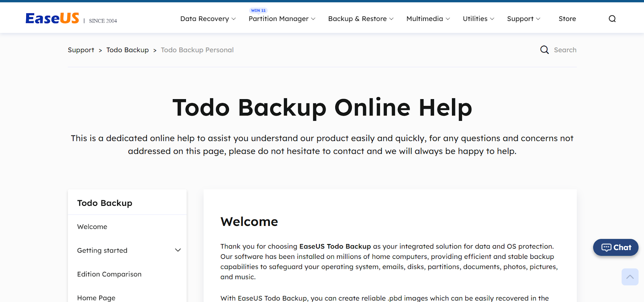644x302 pixels.
Task: Click the EaseUS logo
Action: click(52, 18)
